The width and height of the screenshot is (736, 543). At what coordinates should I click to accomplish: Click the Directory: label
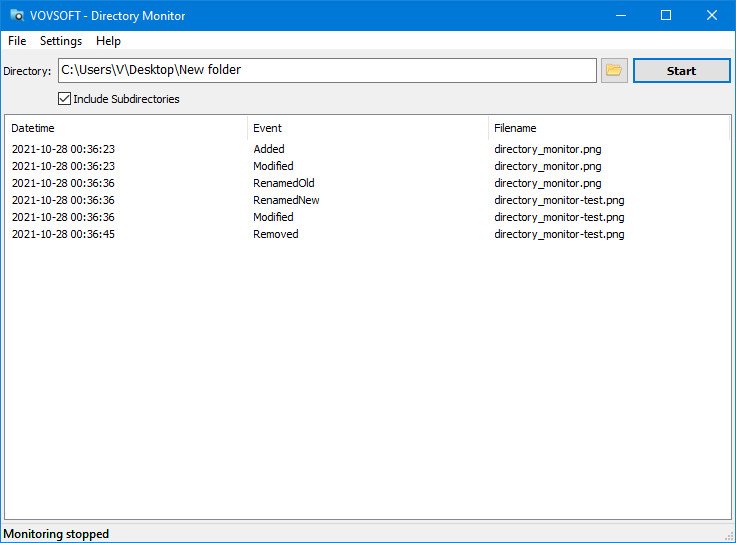tap(27, 71)
